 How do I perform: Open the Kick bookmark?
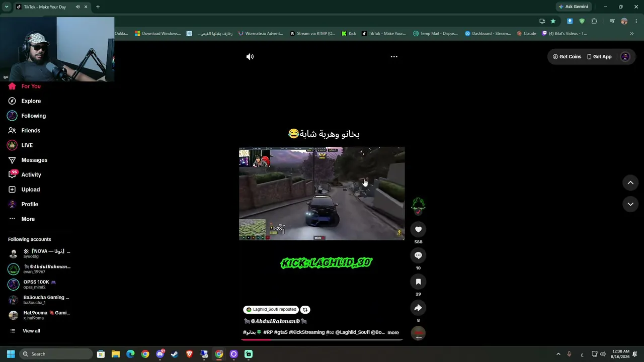(x=349, y=34)
